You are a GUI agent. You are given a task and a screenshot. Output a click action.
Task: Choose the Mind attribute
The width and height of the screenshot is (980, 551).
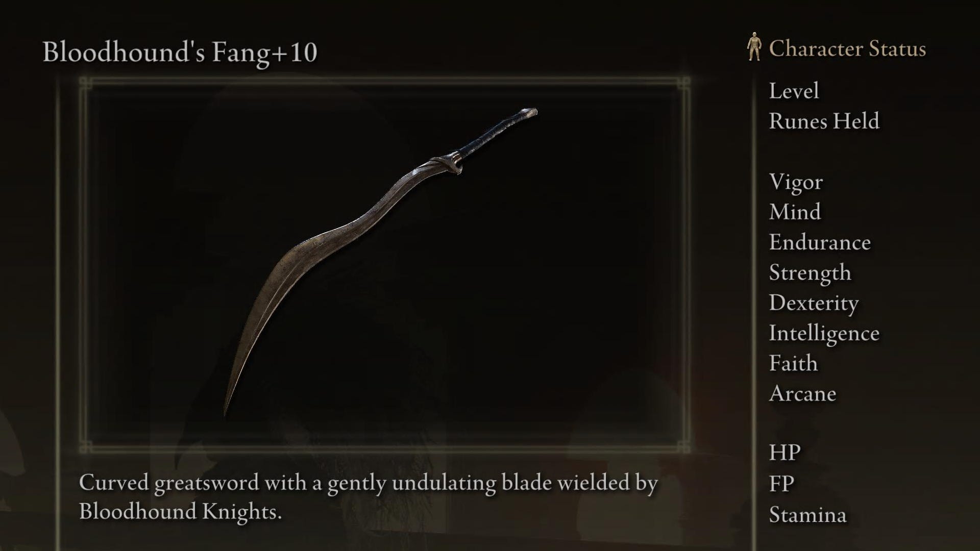795,212
